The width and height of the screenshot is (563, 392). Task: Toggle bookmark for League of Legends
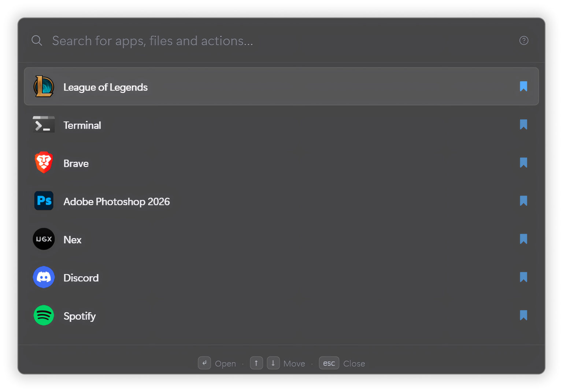pyautogui.click(x=523, y=86)
